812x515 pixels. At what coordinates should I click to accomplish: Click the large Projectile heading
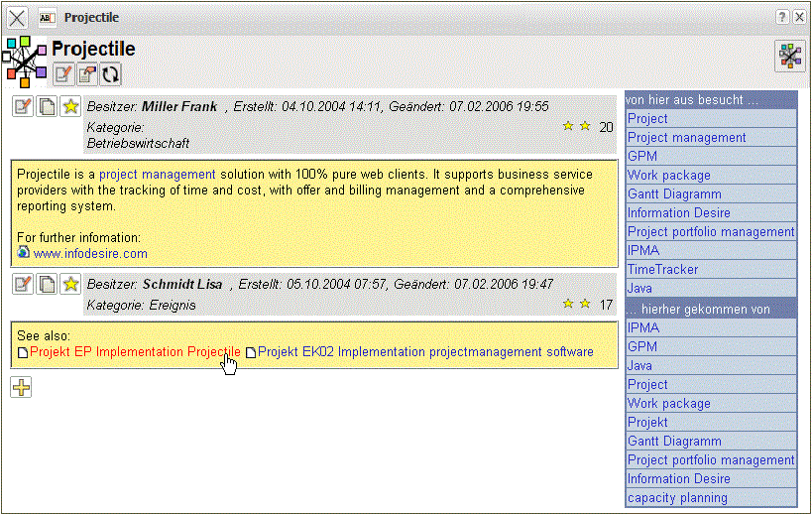[x=93, y=49]
